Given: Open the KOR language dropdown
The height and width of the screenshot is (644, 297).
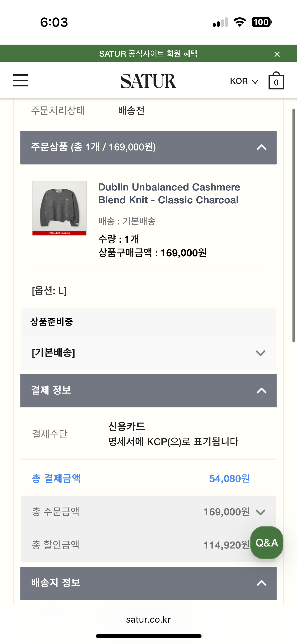Looking at the screenshot, I should (x=244, y=81).
